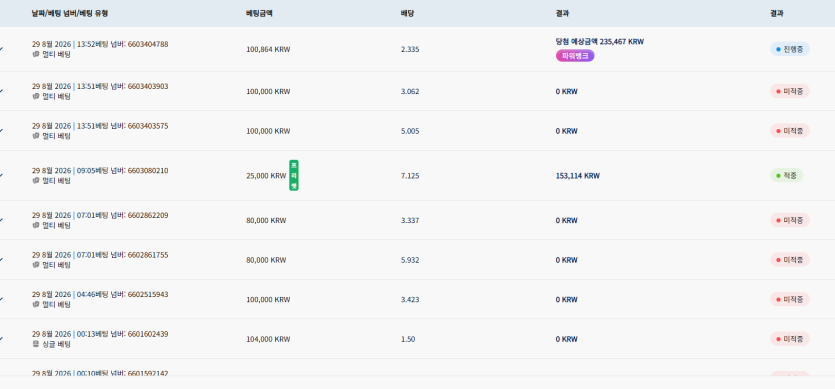Click 결과 header above payout amounts
This screenshot has width=835, height=389.
tap(562, 13)
